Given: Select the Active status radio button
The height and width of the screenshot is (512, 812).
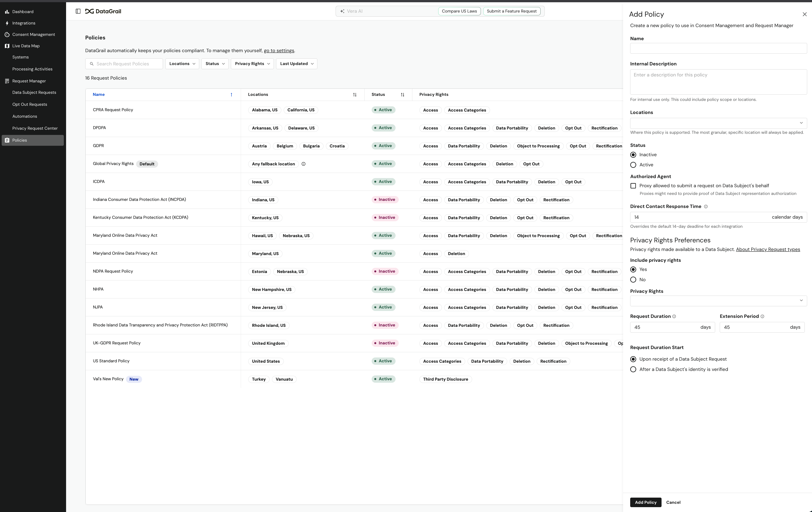Looking at the screenshot, I should 633,165.
